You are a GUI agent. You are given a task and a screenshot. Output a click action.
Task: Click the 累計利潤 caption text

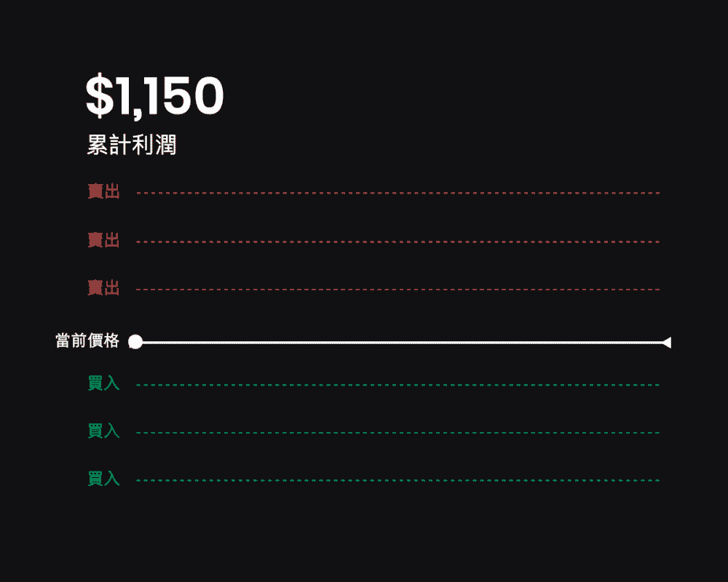pyautogui.click(x=132, y=145)
